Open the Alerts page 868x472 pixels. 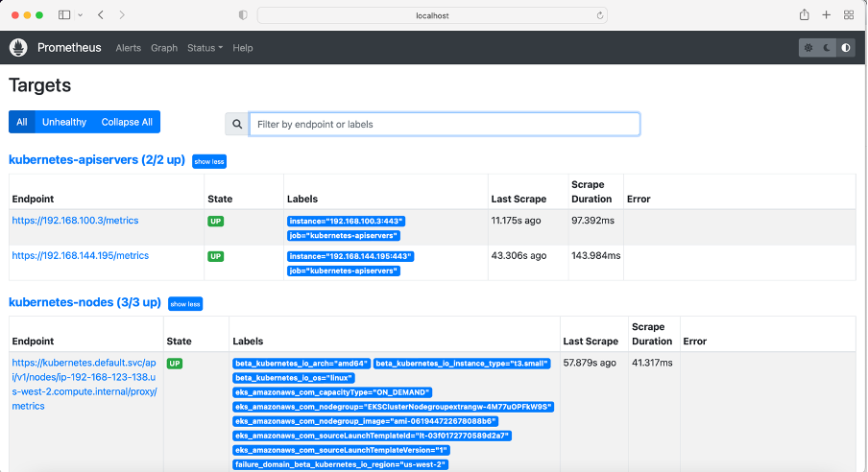pyautogui.click(x=128, y=48)
